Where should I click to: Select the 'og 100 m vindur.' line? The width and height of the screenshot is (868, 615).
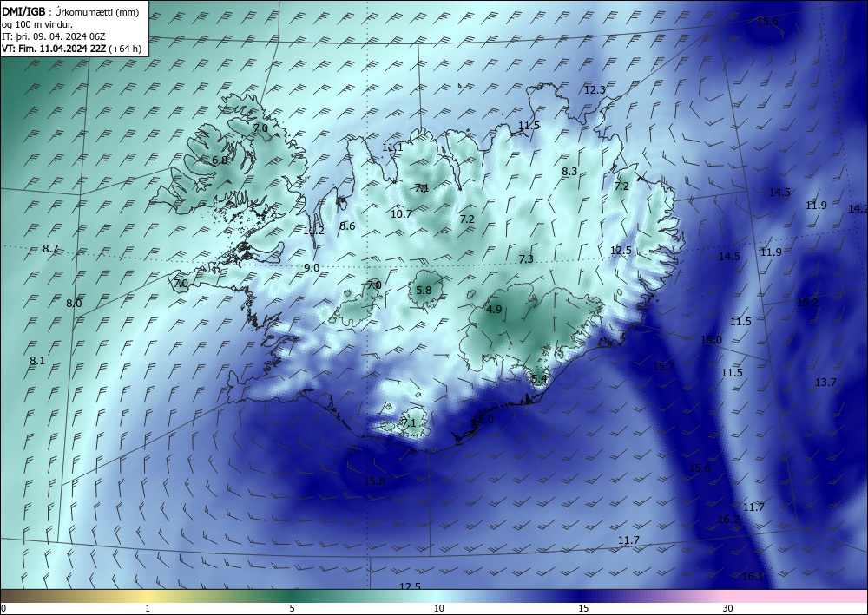click(x=37, y=24)
